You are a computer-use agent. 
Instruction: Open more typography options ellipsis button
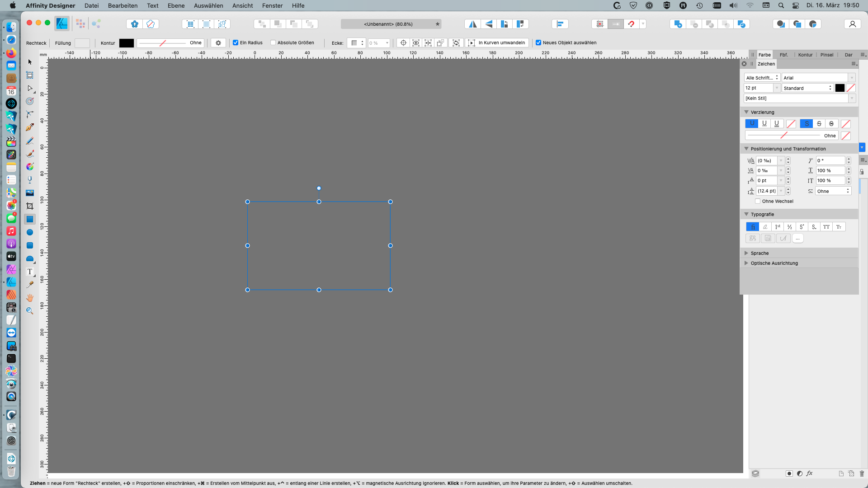[798, 239]
